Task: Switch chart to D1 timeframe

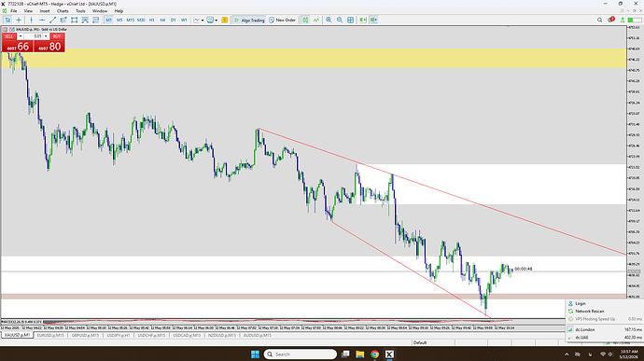Action: [174, 20]
